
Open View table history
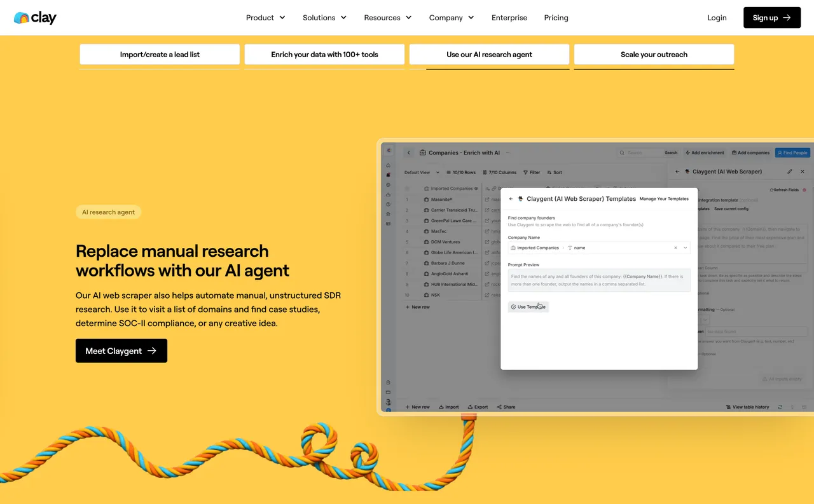pyautogui.click(x=748, y=407)
